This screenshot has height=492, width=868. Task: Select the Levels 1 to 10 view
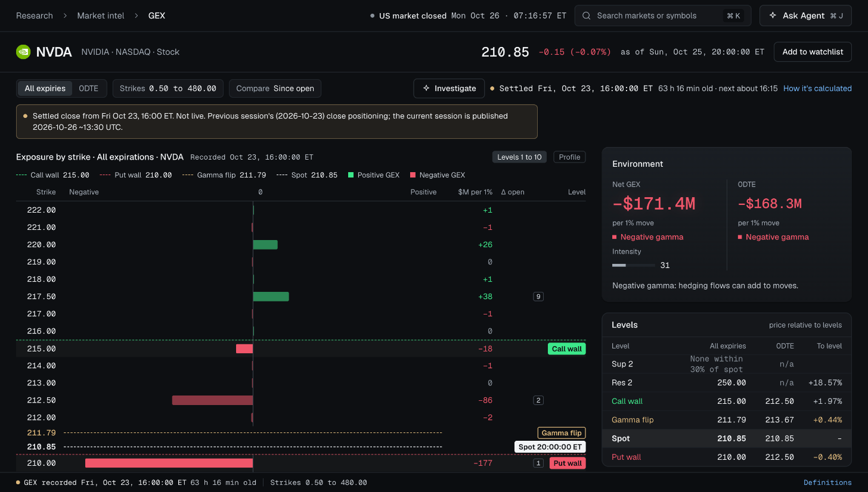click(x=519, y=157)
